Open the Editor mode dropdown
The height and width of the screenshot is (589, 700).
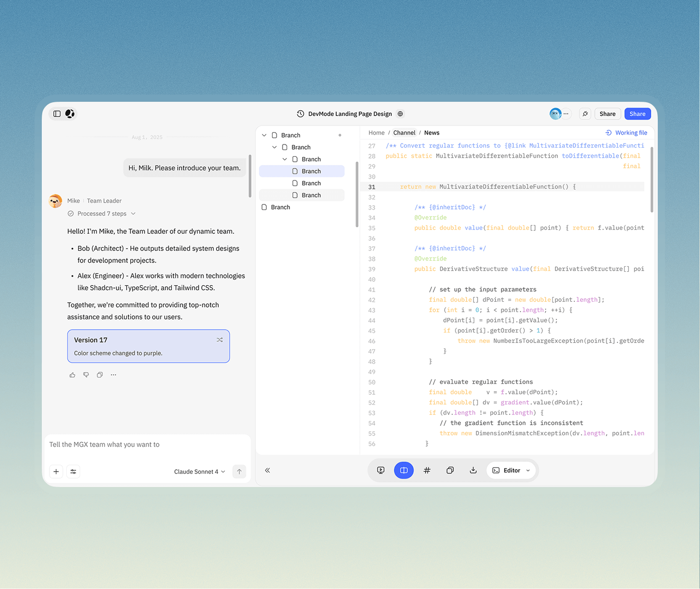(511, 470)
